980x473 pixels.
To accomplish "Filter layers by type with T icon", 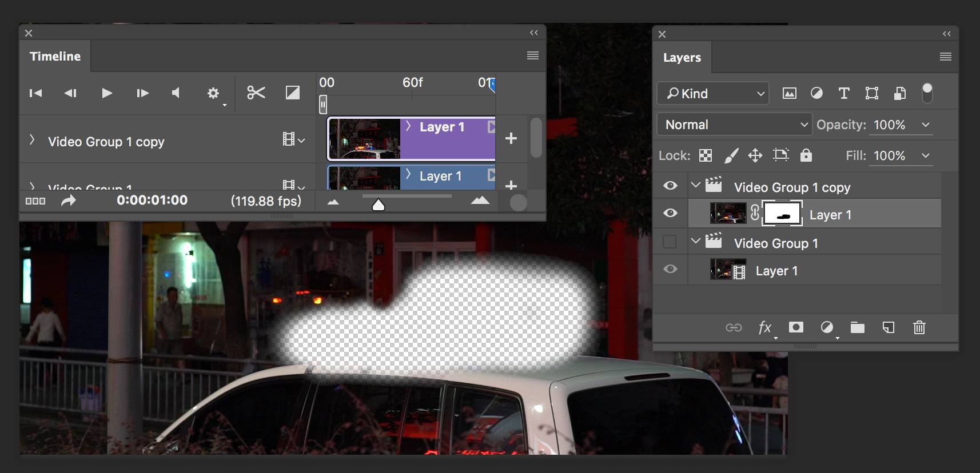I will click(x=843, y=94).
